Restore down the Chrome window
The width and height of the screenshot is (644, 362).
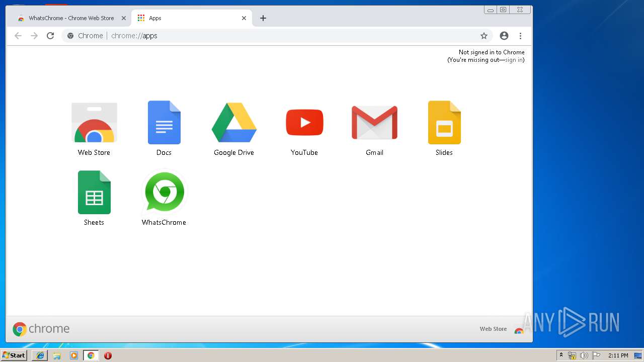(x=503, y=10)
